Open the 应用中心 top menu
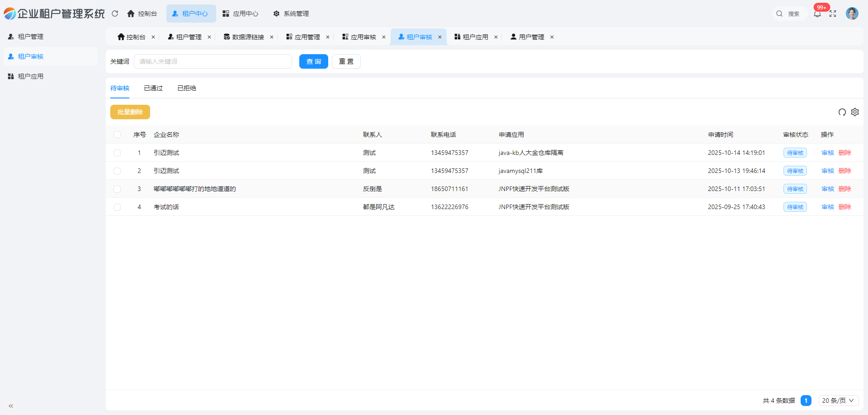The image size is (868, 415). [241, 14]
